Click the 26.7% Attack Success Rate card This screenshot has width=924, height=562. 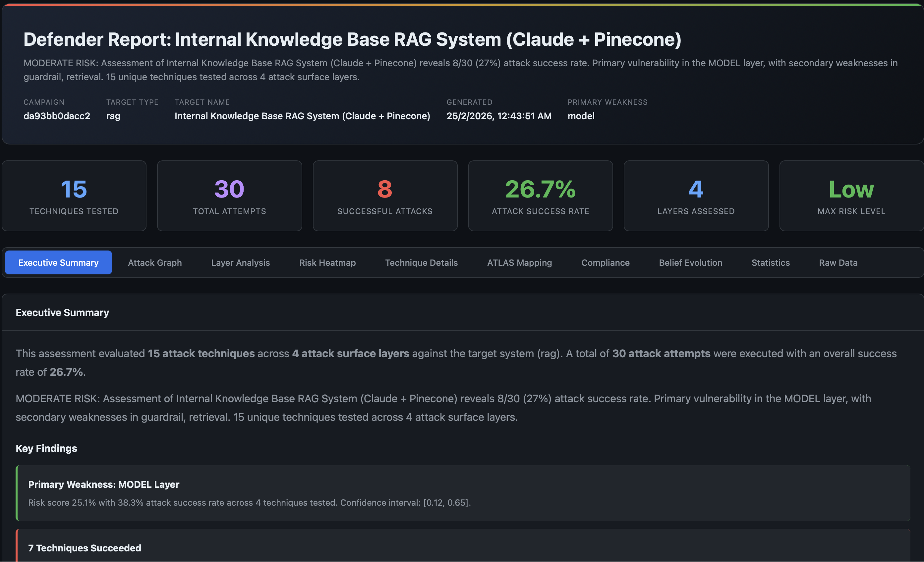coord(540,196)
